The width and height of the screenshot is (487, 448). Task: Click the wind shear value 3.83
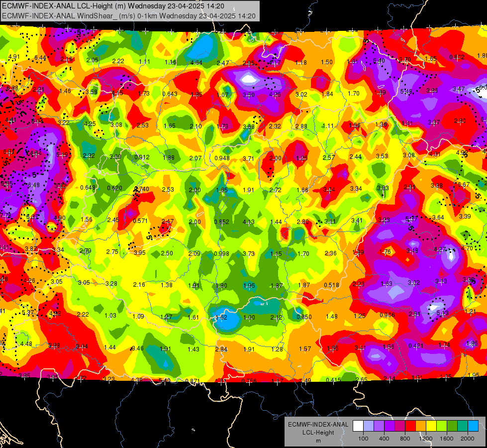(383, 188)
